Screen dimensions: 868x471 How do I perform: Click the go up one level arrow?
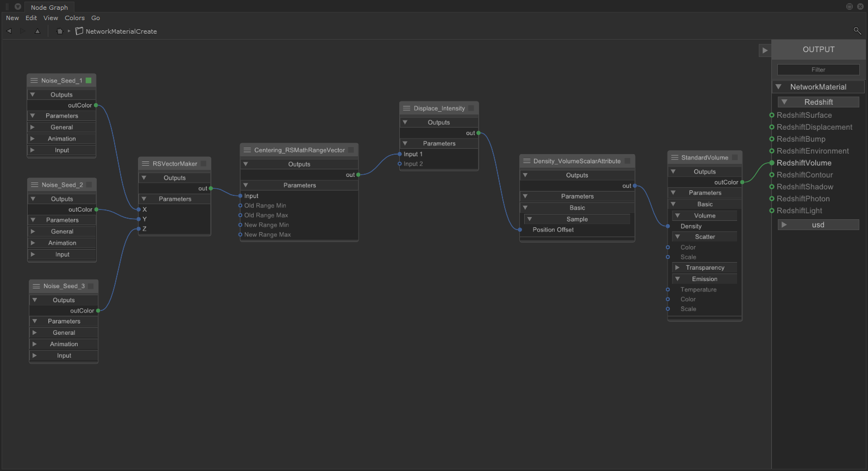click(x=37, y=31)
